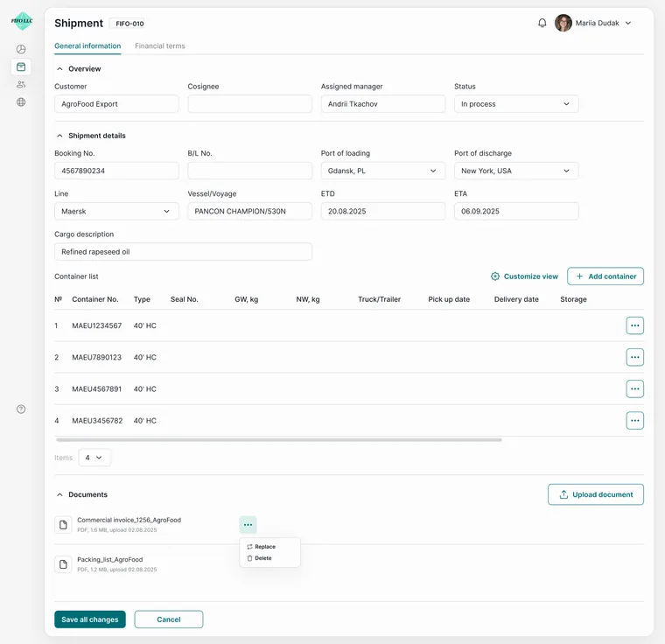665x644 pixels.
Task: Click container number MAEU4567891
Action: 97,388
